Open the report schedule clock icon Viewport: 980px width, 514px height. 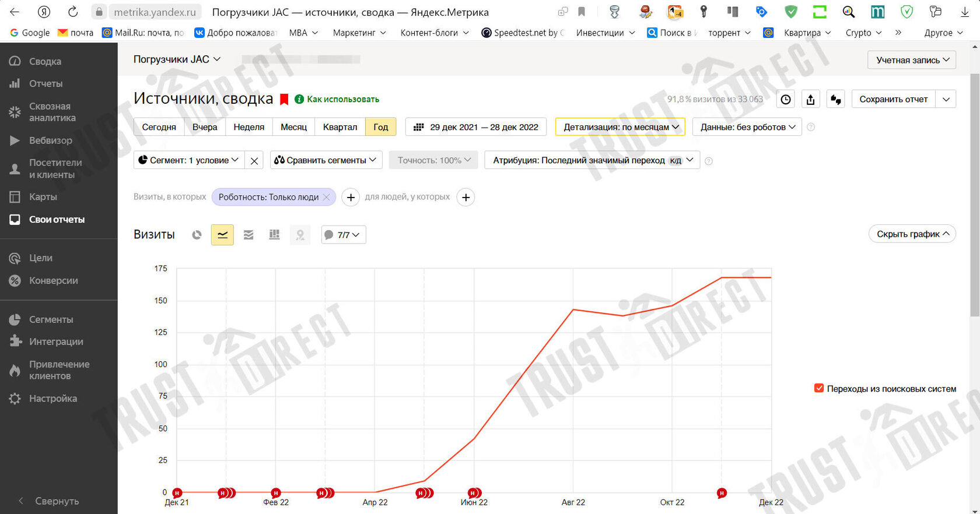tap(786, 99)
